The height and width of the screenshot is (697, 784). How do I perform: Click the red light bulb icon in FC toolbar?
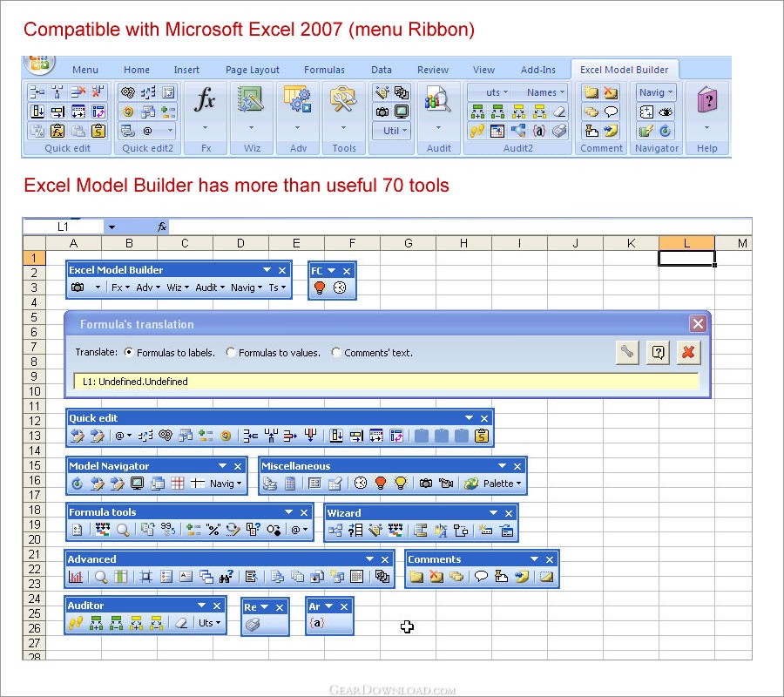320,288
